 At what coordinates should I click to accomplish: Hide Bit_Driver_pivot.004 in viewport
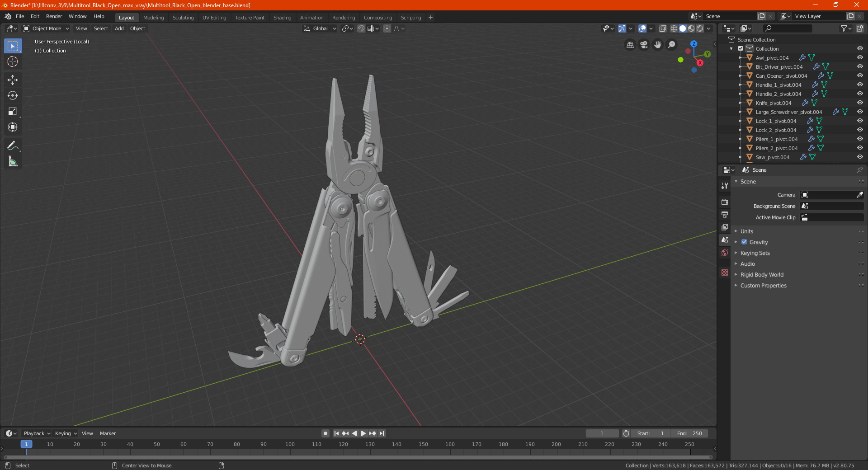860,66
